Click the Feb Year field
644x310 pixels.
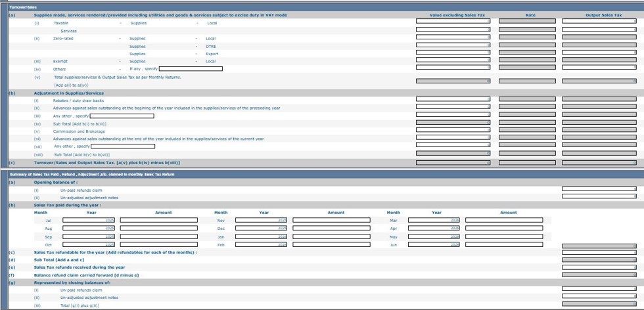[x=262, y=244]
